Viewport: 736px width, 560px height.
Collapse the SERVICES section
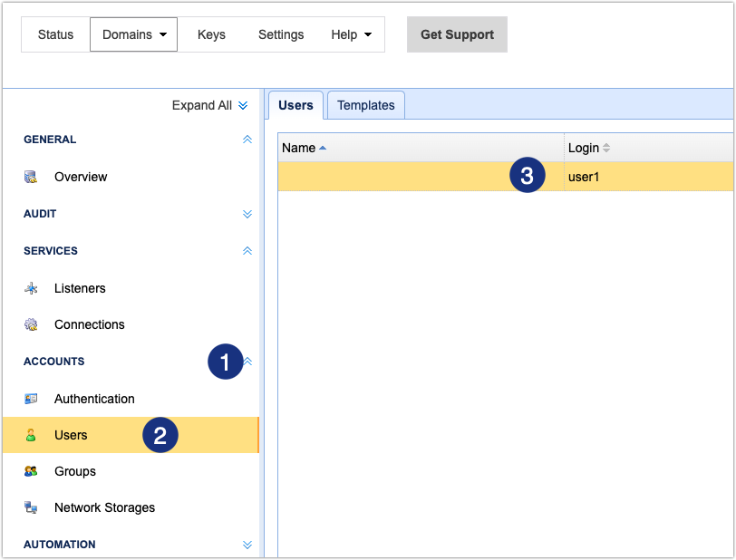(x=247, y=251)
